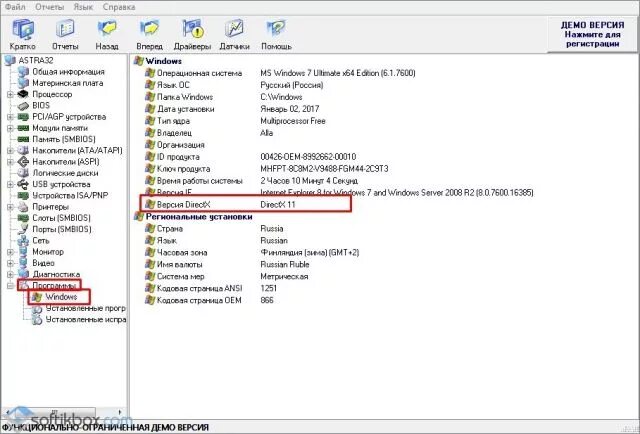Open the Язык menu

[x=83, y=7]
